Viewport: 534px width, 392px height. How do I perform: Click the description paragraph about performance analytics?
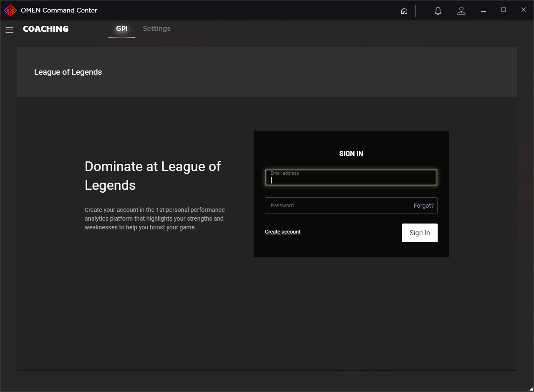(x=155, y=219)
